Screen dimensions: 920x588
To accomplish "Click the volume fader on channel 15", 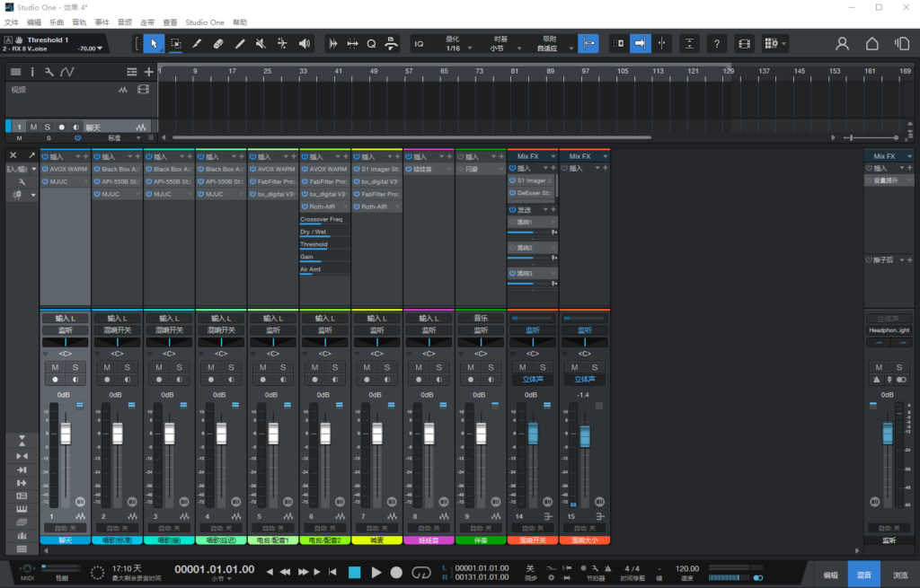I will point(585,436).
